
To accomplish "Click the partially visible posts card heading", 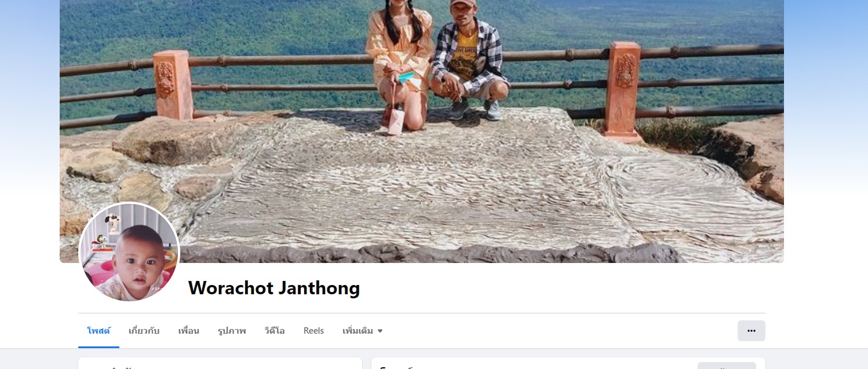I will click(397, 366).
